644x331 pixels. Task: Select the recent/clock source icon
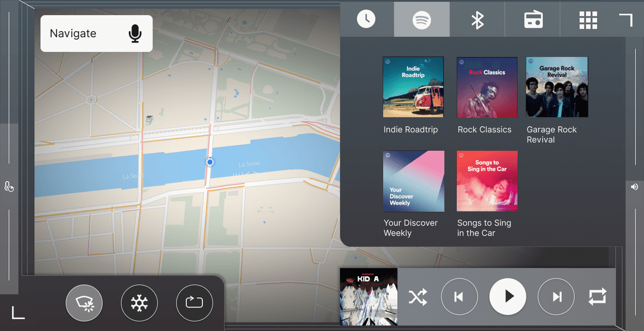point(367,19)
